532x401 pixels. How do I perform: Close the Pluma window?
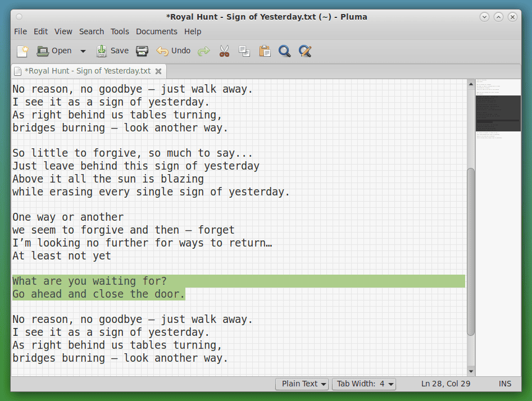point(512,17)
